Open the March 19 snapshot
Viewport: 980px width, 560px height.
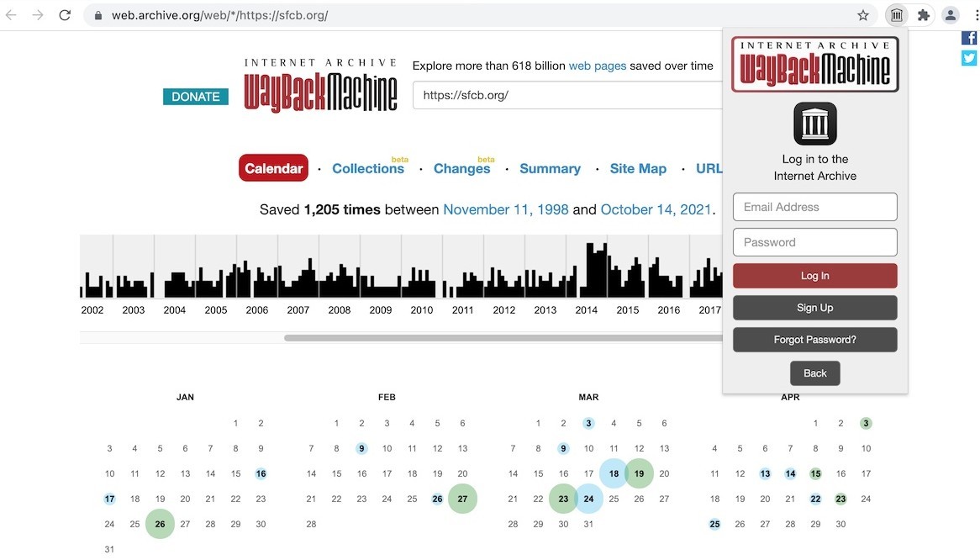coord(639,473)
